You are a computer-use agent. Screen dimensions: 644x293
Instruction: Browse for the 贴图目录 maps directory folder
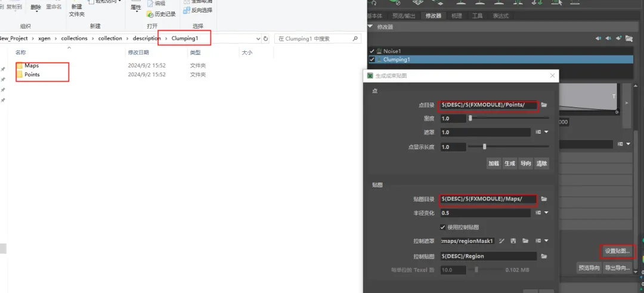pyautogui.click(x=544, y=199)
